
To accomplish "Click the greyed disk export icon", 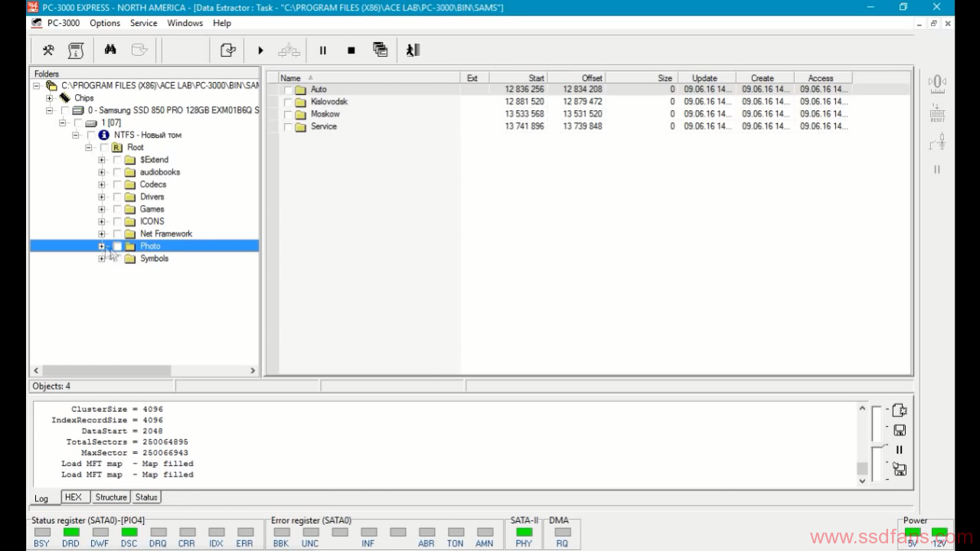I will pos(139,50).
